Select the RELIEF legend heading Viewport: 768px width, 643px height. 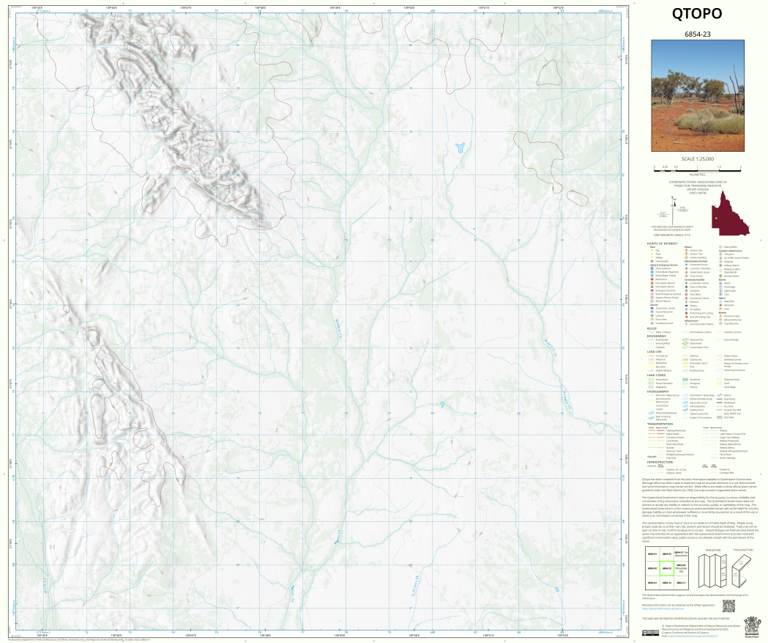[652, 329]
